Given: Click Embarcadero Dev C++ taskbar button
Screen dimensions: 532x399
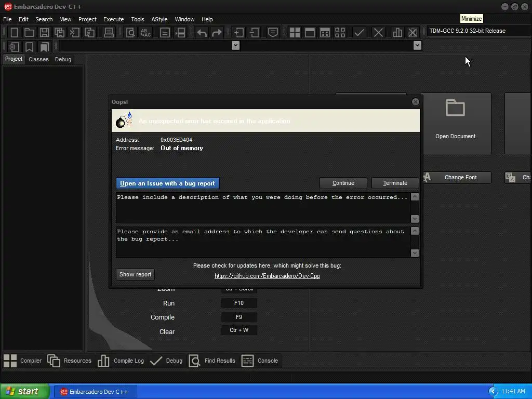Looking at the screenshot, I should (x=96, y=392).
